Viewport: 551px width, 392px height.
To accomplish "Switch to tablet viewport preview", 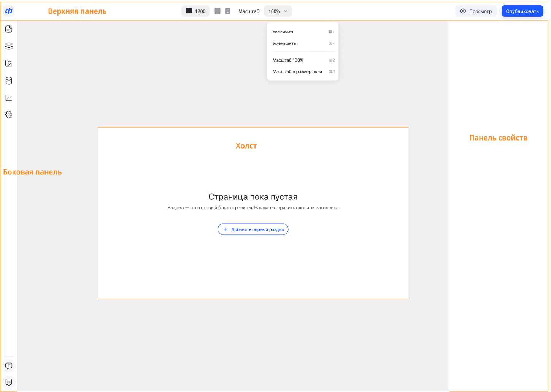I will click(218, 11).
